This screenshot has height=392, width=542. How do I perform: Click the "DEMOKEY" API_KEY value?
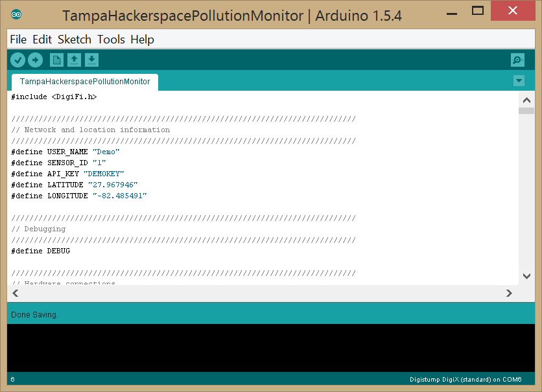pos(104,174)
